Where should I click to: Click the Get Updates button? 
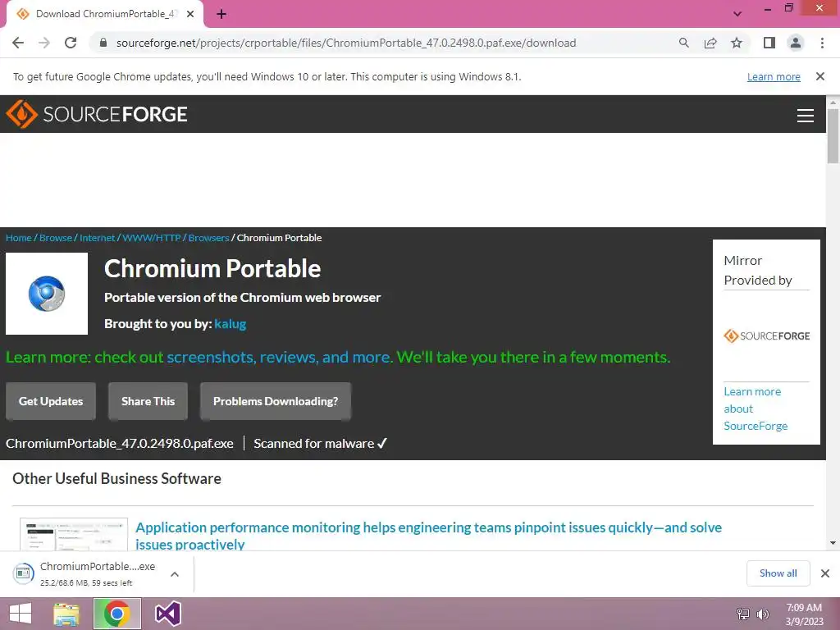click(51, 401)
